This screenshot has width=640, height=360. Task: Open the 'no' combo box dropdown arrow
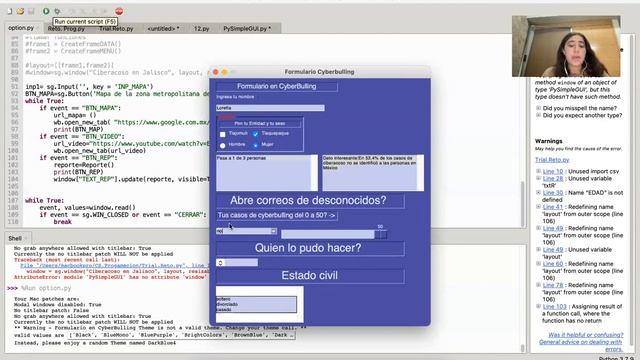click(273, 231)
